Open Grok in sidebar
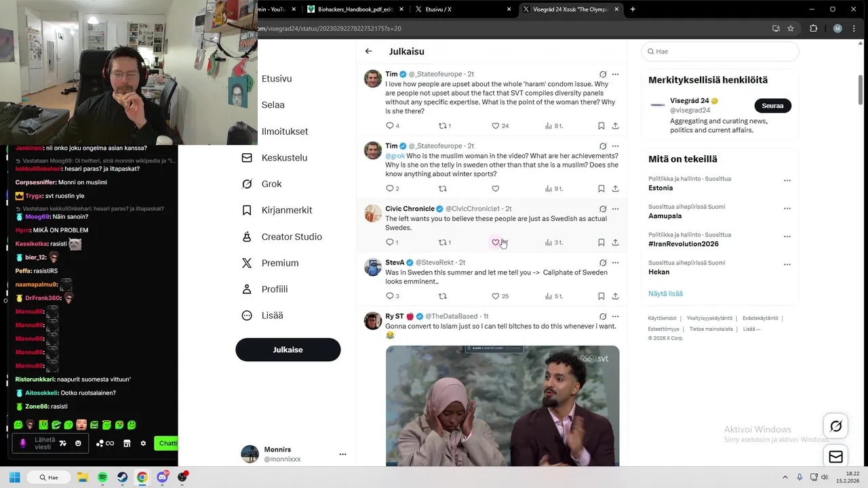Image resolution: width=868 pixels, height=488 pixels. (262, 184)
